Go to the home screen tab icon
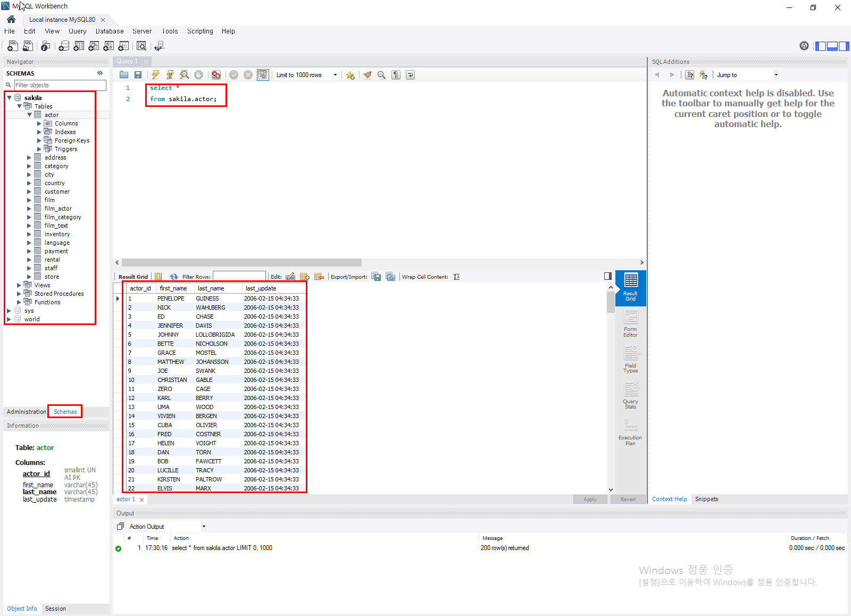 (x=11, y=19)
